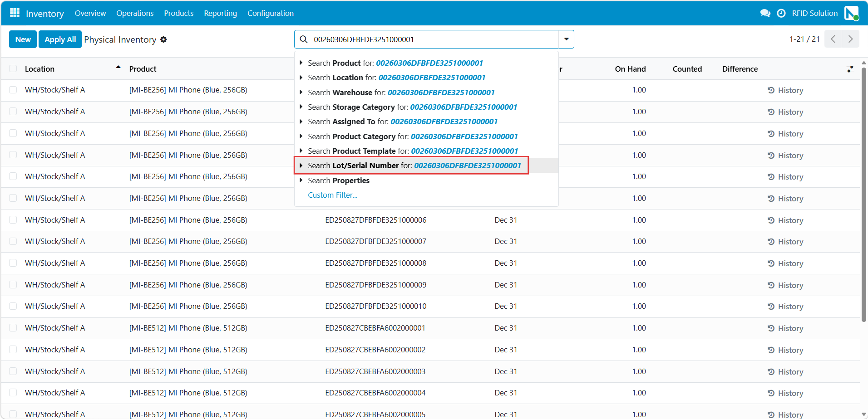This screenshot has height=419, width=868.
Task: Expand Search Product suggestion arrow
Action: click(301, 63)
